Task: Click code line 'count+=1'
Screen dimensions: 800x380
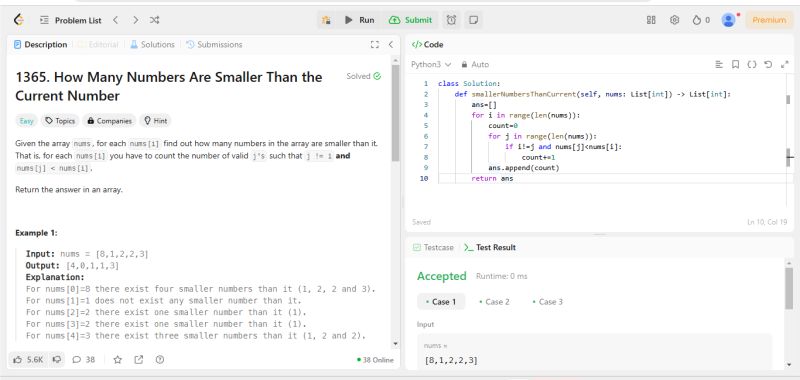Action: pos(538,157)
